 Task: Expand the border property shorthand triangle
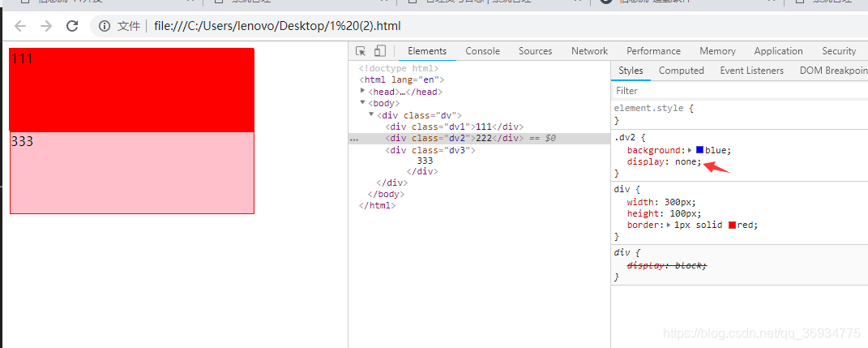point(669,225)
